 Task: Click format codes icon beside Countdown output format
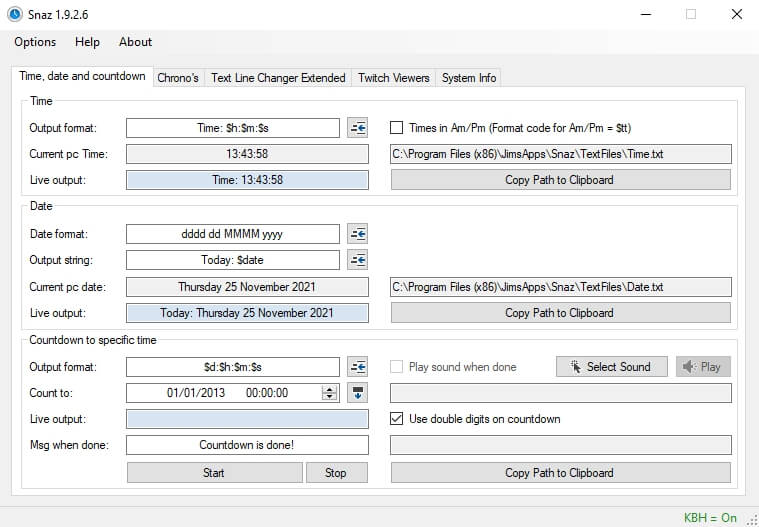pos(358,367)
